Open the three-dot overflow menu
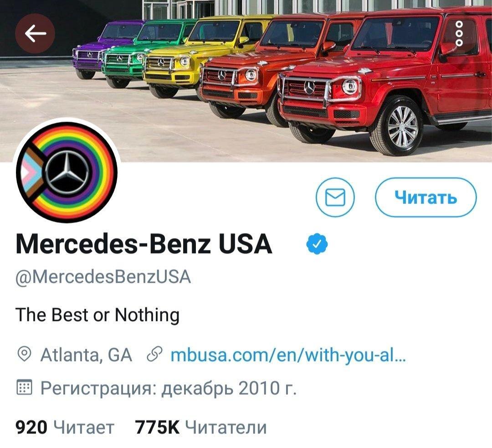 pyautogui.click(x=459, y=34)
